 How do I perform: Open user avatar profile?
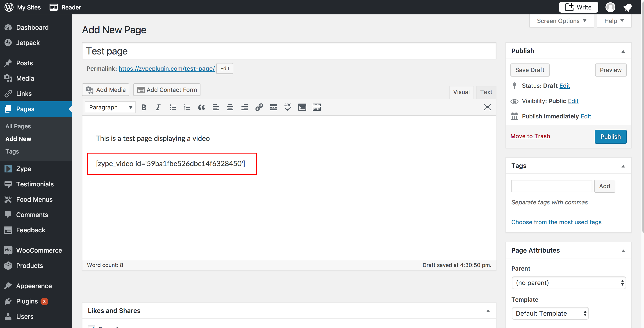[610, 7]
